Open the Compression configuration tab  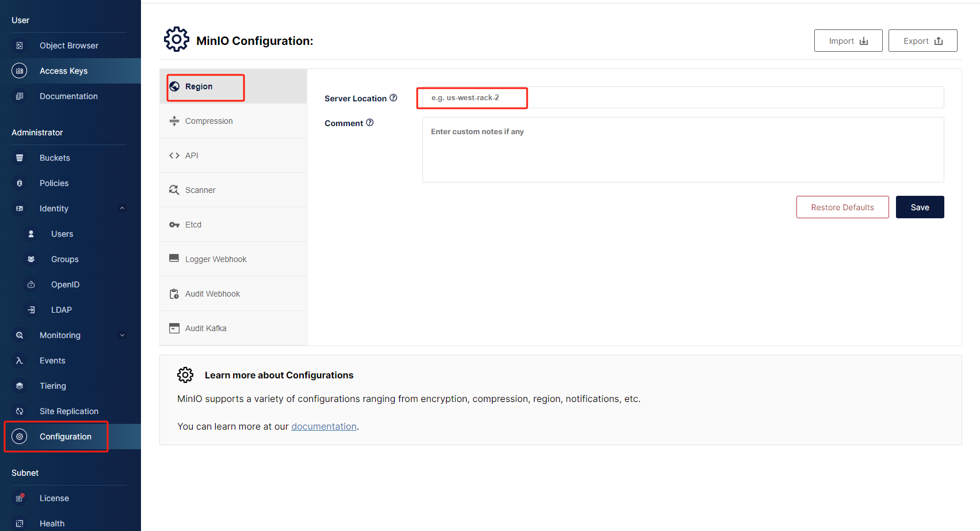pos(233,121)
